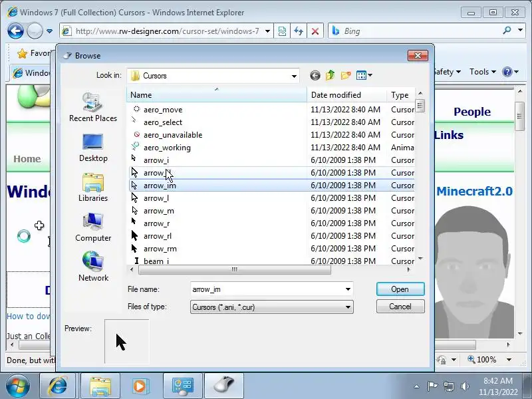Image resolution: width=532 pixels, height=399 pixels.
Task: Open the search provider dropdown arrow
Action: click(x=521, y=31)
